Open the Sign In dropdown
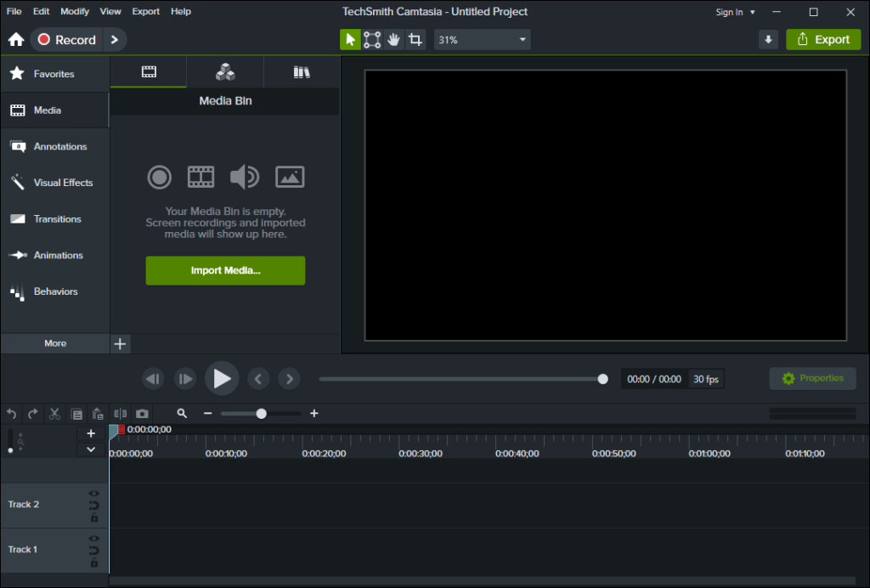Image resolution: width=870 pixels, height=588 pixels. pyautogui.click(x=735, y=12)
